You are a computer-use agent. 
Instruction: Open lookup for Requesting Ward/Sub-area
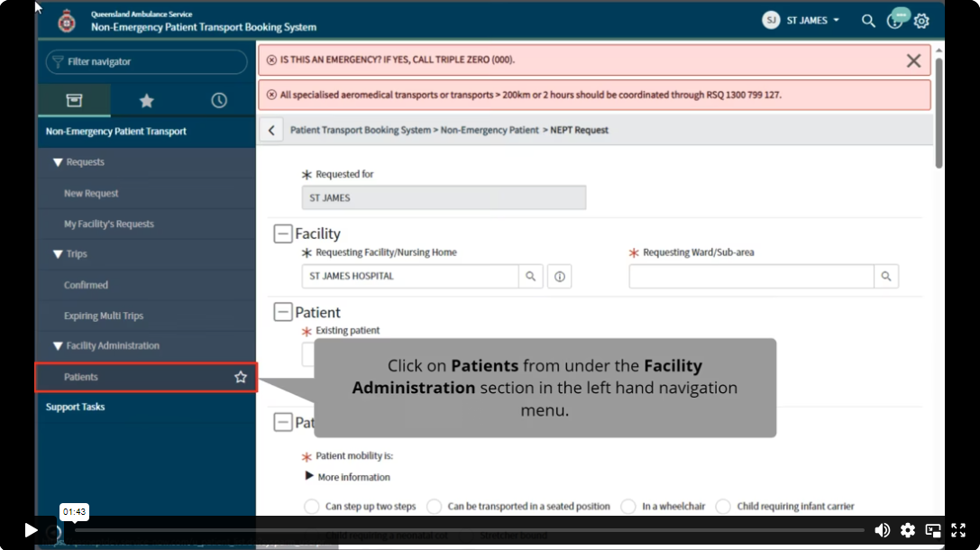coord(886,276)
